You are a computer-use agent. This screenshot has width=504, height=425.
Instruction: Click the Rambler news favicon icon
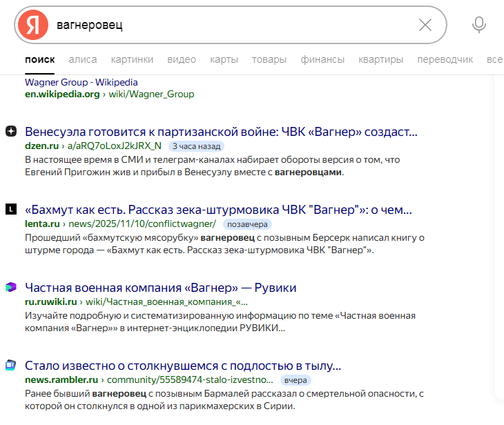pos(11,365)
